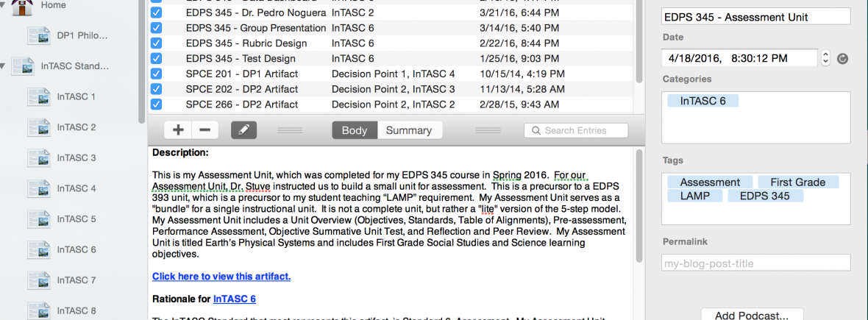Viewport: 868px width, 320px height.
Task: Click the pencil edit entry icon
Action: [244, 130]
